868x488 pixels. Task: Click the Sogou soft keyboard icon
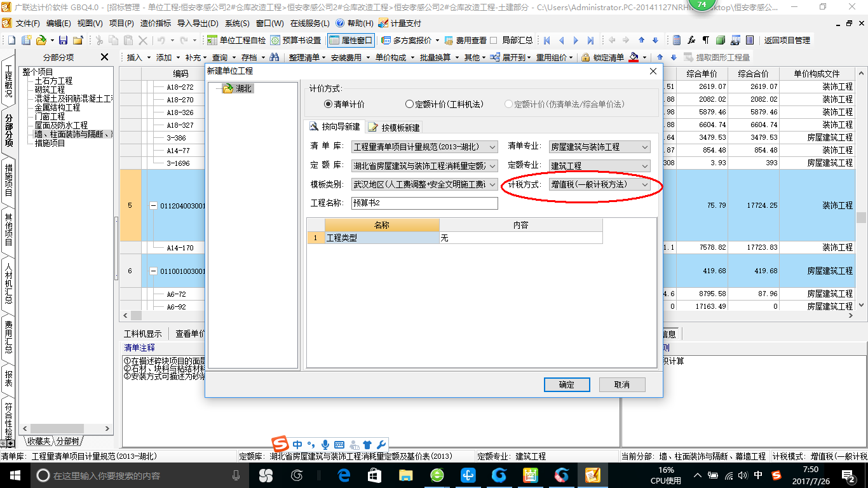(339, 444)
